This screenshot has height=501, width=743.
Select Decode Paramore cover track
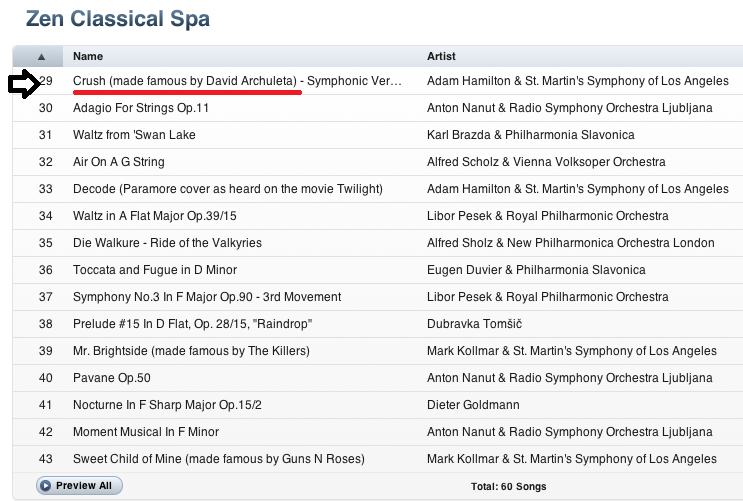[228, 189]
